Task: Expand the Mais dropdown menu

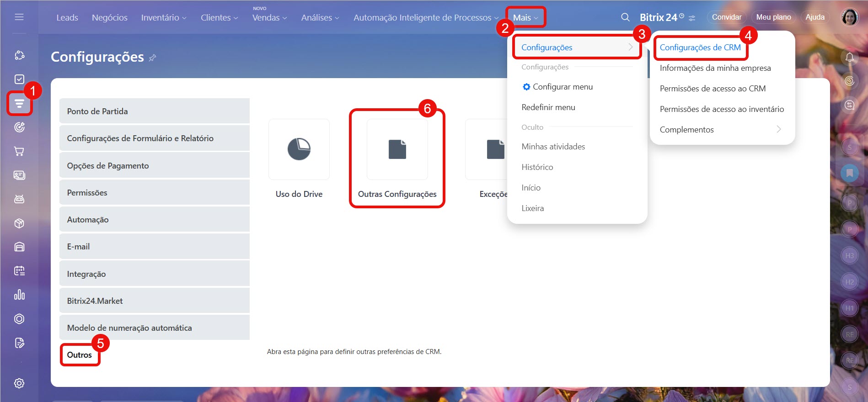Action: tap(525, 17)
